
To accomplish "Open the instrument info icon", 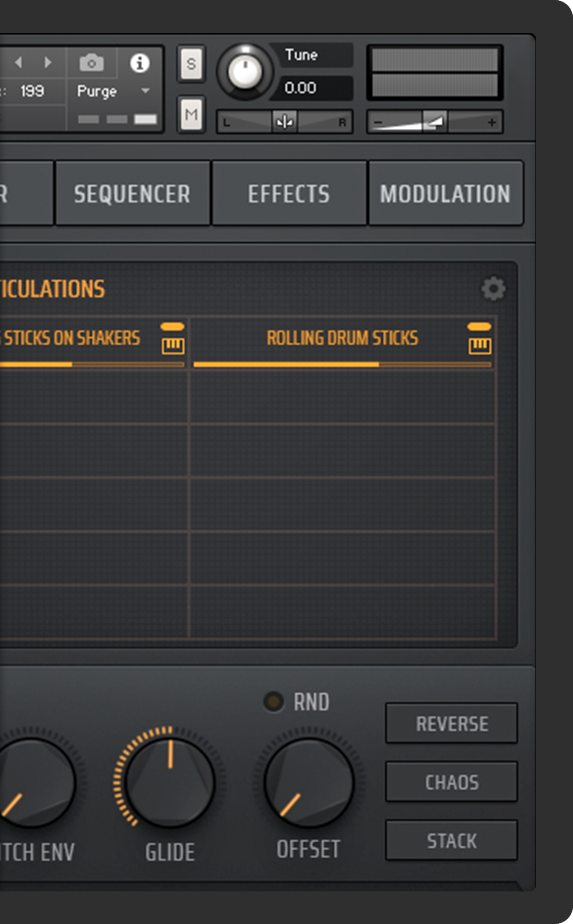I will pos(140,63).
